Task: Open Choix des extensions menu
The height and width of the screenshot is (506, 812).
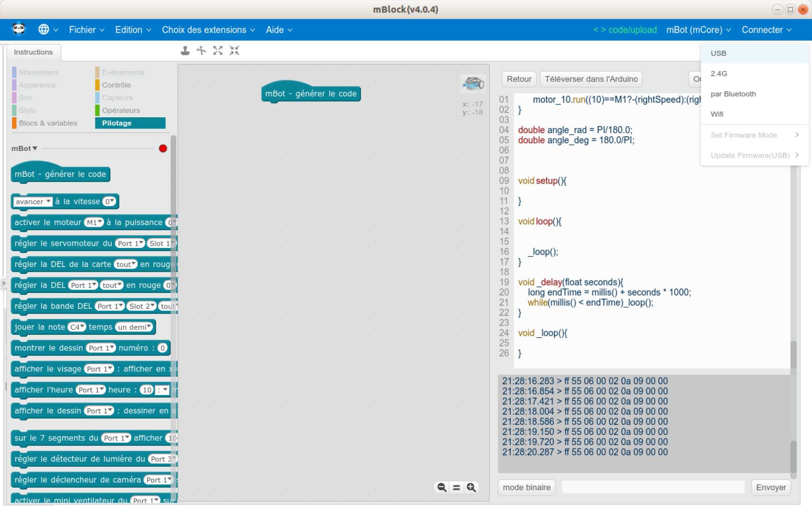Action: [x=208, y=30]
